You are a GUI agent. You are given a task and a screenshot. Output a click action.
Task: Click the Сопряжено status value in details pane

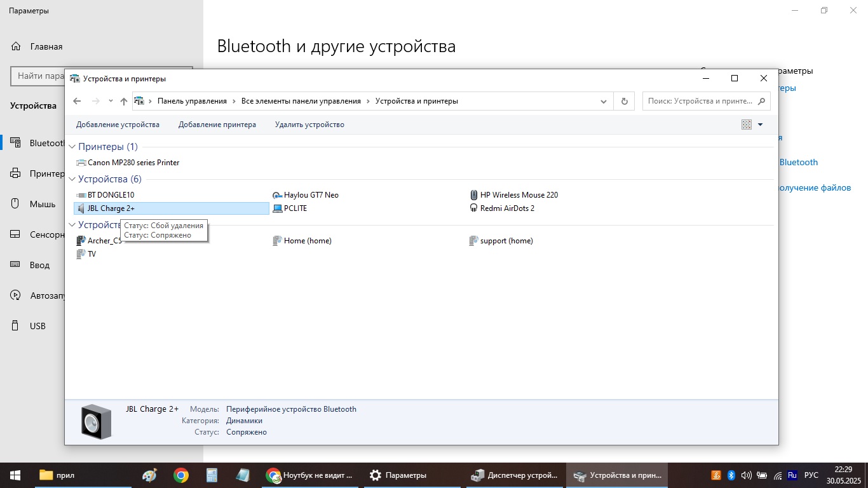coord(247,432)
